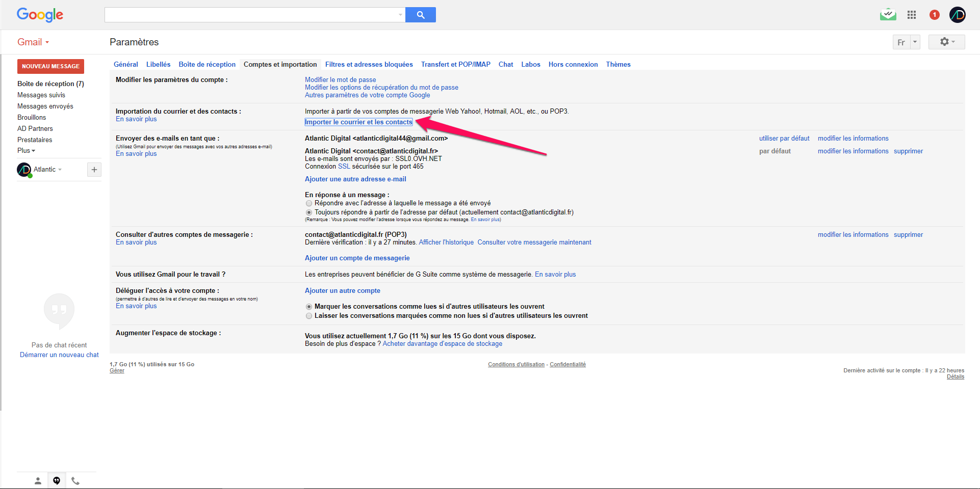Open Conditions d'utilisation link
The height and width of the screenshot is (489, 980).
tap(516, 364)
